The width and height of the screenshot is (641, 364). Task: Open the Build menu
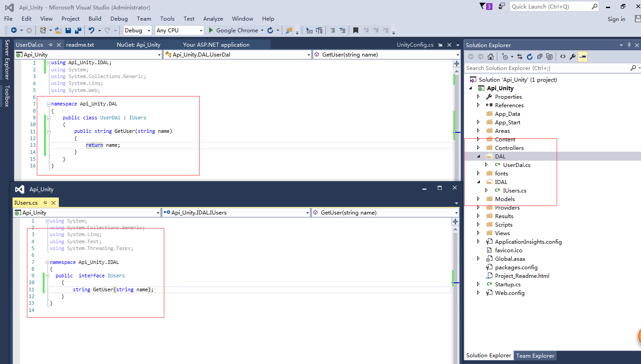click(95, 18)
